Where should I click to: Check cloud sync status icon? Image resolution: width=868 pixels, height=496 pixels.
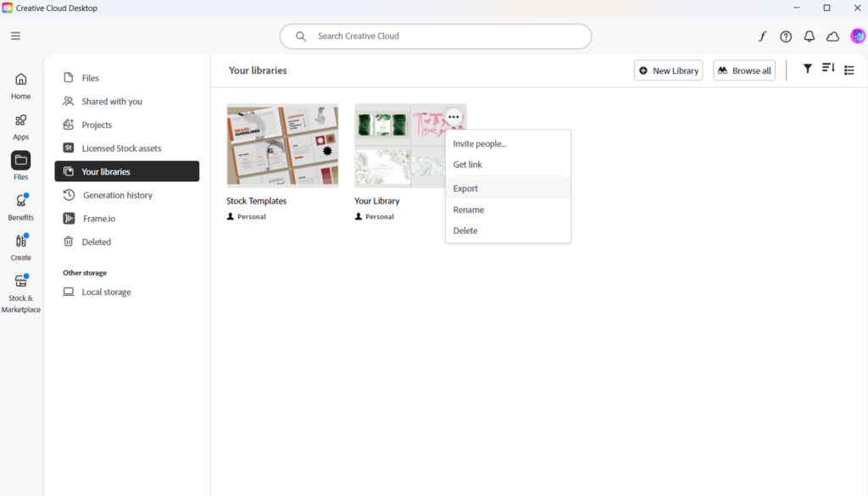(x=832, y=36)
